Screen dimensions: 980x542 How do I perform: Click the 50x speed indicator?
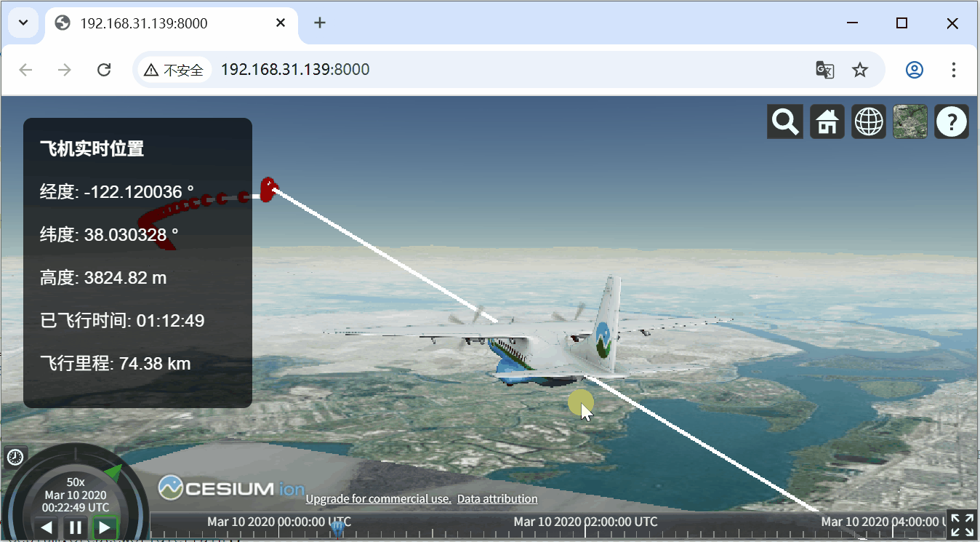pos(76,482)
